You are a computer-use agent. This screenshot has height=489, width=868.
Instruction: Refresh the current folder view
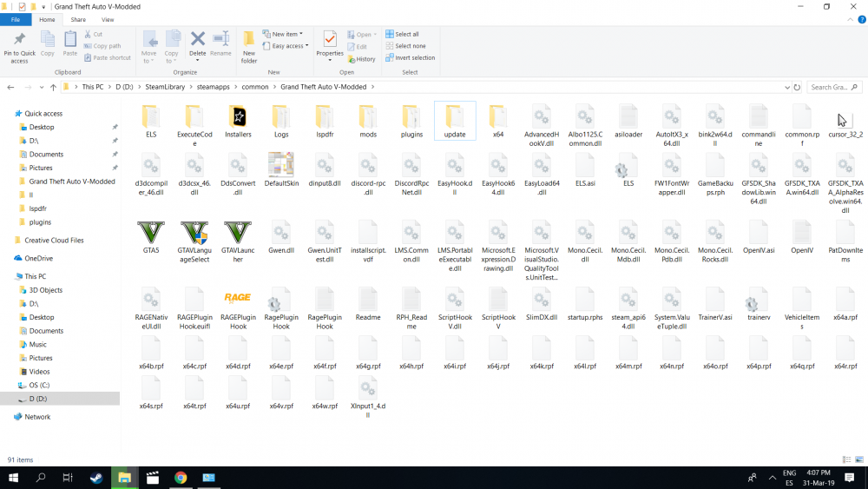[x=797, y=88]
